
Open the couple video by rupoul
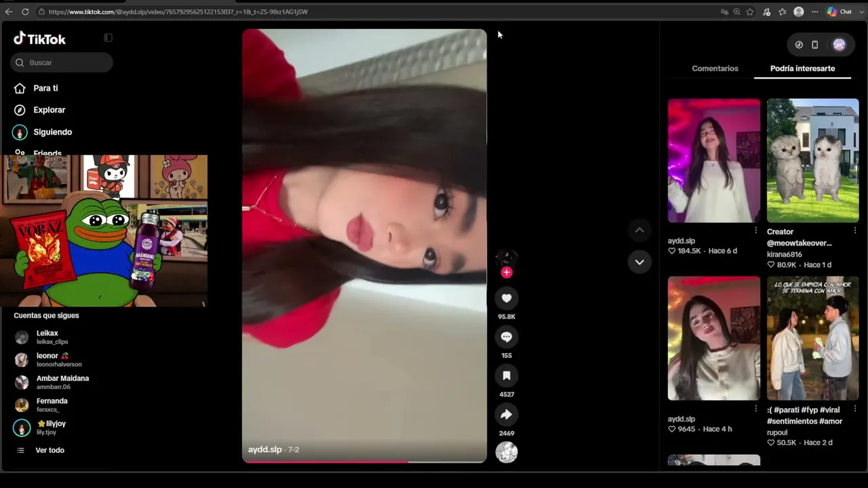tap(812, 338)
